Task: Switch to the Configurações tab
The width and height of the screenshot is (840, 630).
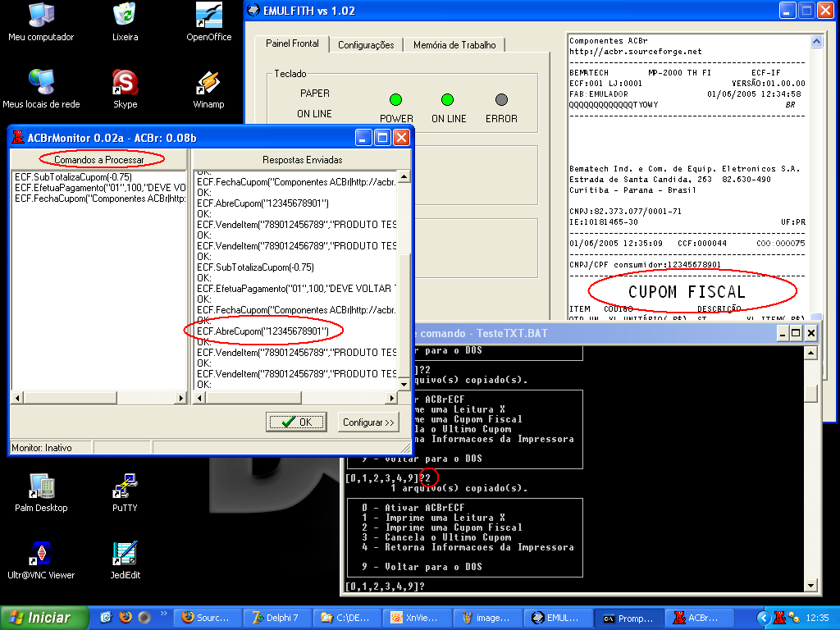Action: 366,45
